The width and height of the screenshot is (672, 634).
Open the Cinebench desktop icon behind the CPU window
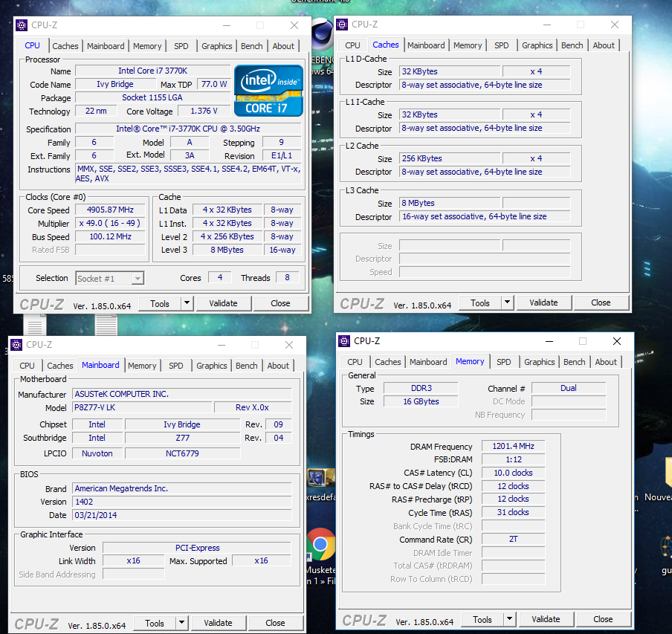(x=323, y=34)
